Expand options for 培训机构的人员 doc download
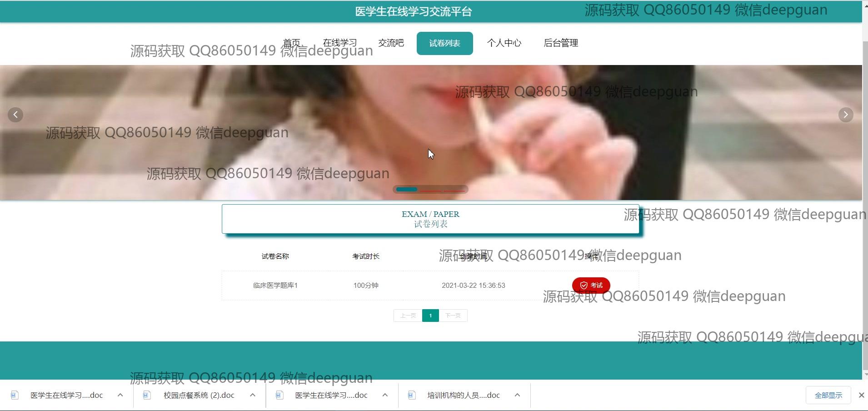 (517, 395)
